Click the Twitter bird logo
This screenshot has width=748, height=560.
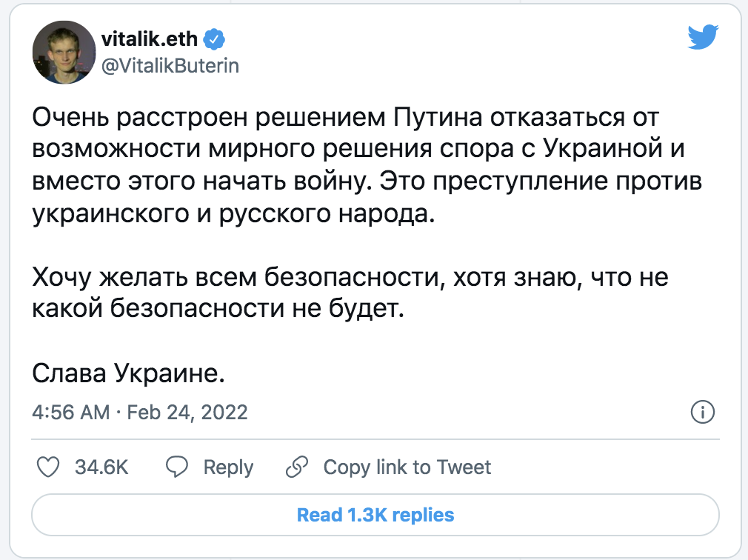pos(702,37)
